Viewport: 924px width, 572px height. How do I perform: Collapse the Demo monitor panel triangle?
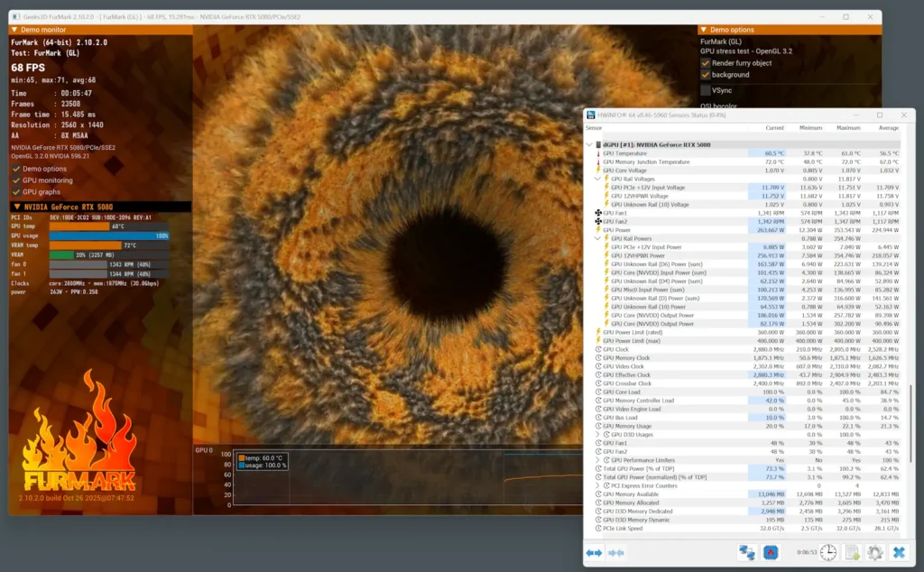pyautogui.click(x=14, y=30)
